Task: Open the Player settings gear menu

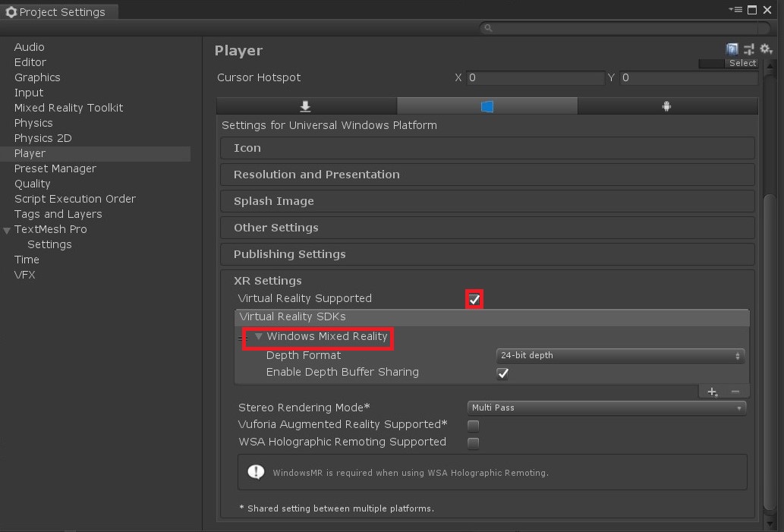Action: click(x=766, y=49)
